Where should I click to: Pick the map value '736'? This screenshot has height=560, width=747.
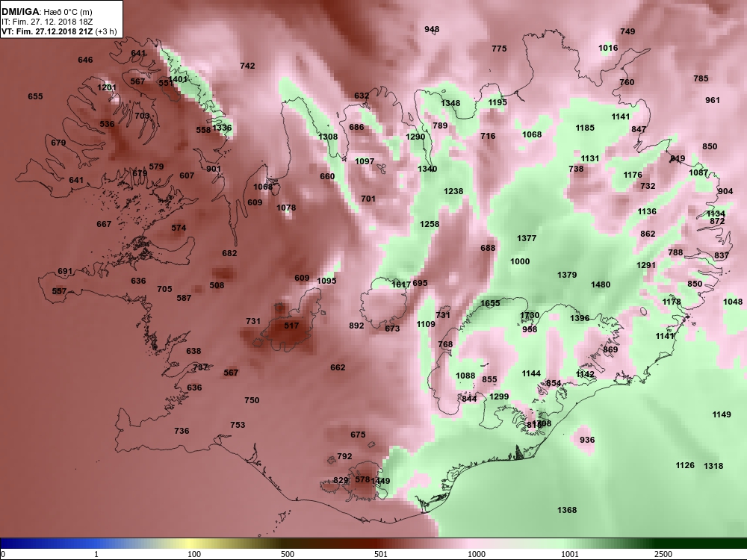click(182, 431)
